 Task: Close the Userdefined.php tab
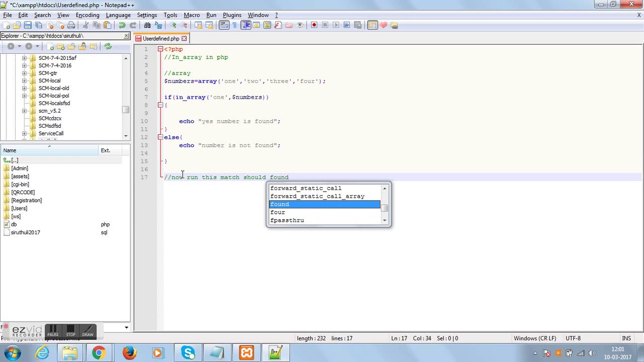point(184,39)
